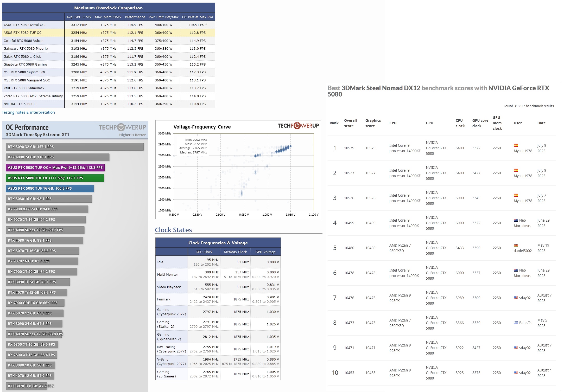Click the RX 6800 XT 16 GB bar
The image size is (564, 392).
point(32,344)
